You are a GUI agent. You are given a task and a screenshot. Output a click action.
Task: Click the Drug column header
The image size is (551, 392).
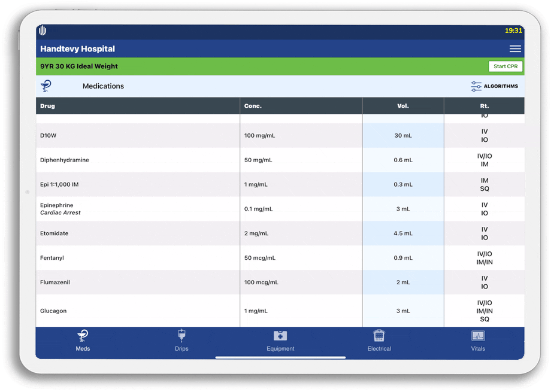coord(47,106)
